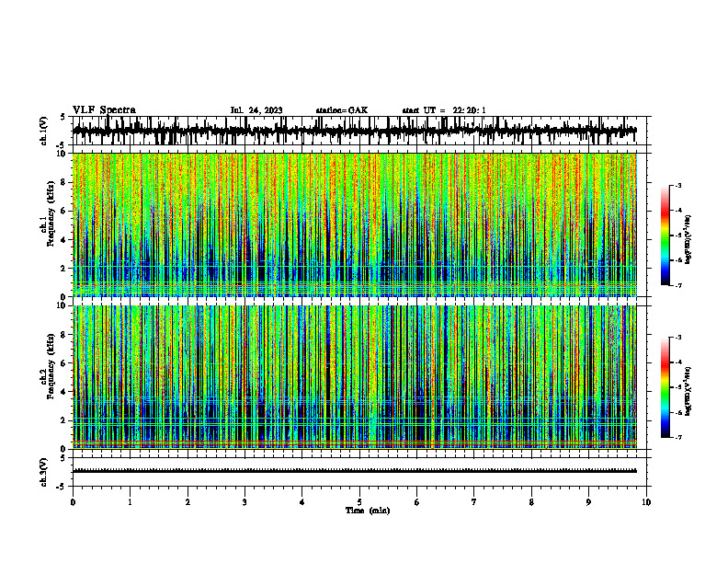Click the "-3" label on ch.2 colorbar
The width and height of the screenshot is (728, 563).
click(678, 338)
